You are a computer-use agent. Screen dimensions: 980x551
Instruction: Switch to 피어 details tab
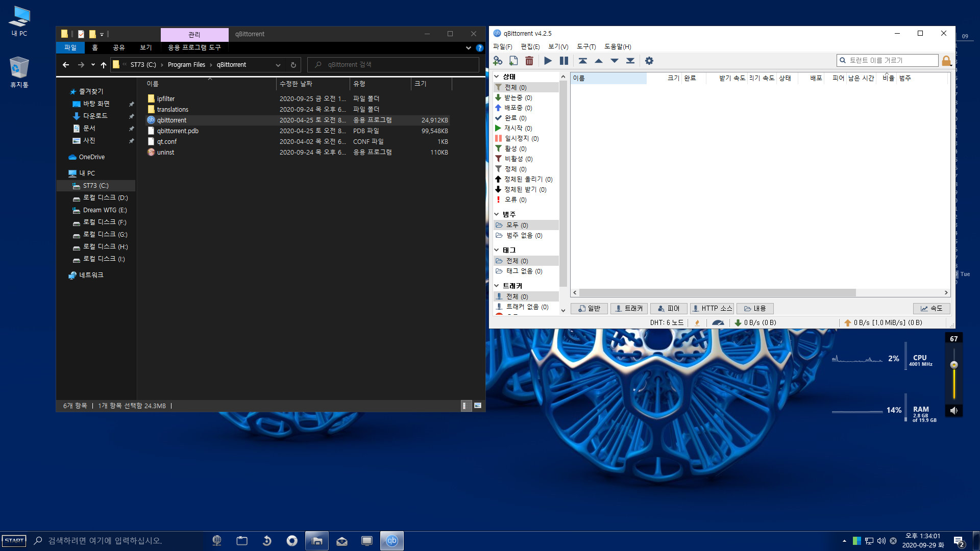tap(669, 308)
